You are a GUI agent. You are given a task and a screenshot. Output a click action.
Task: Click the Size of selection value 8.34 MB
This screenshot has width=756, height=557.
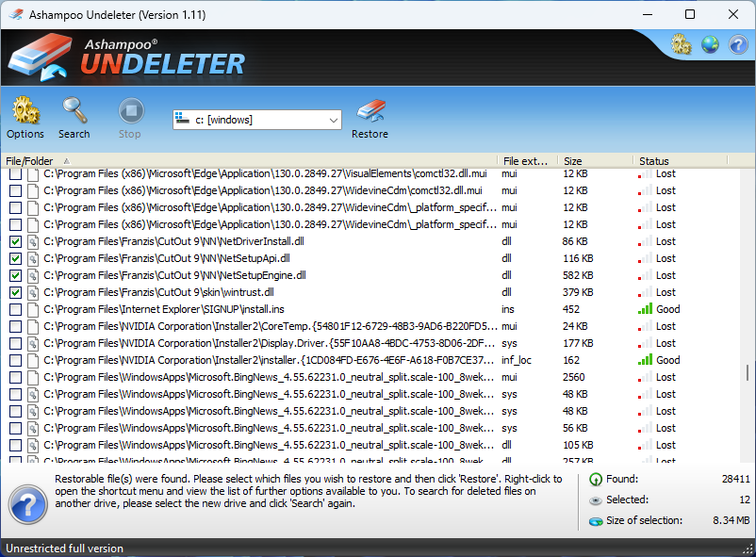click(731, 520)
